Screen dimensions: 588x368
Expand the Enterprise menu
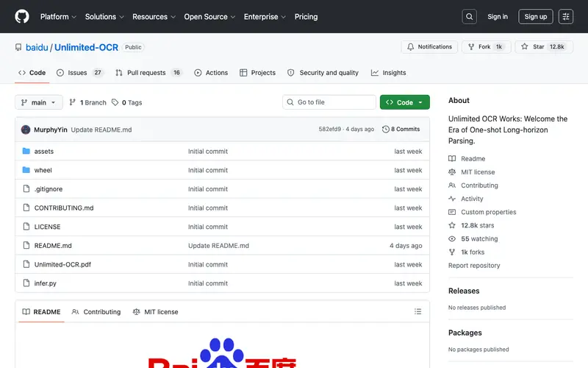click(265, 17)
